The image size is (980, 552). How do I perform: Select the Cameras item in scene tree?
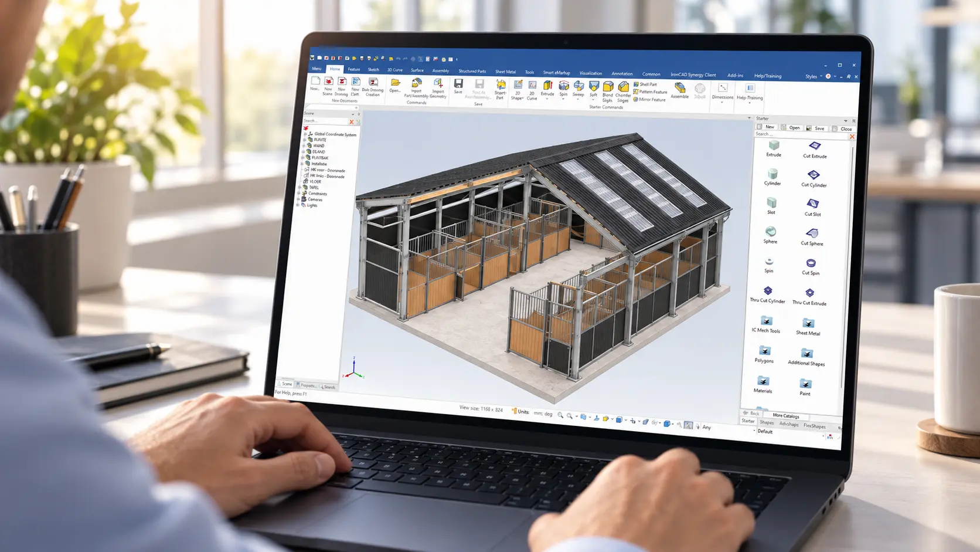pos(311,199)
